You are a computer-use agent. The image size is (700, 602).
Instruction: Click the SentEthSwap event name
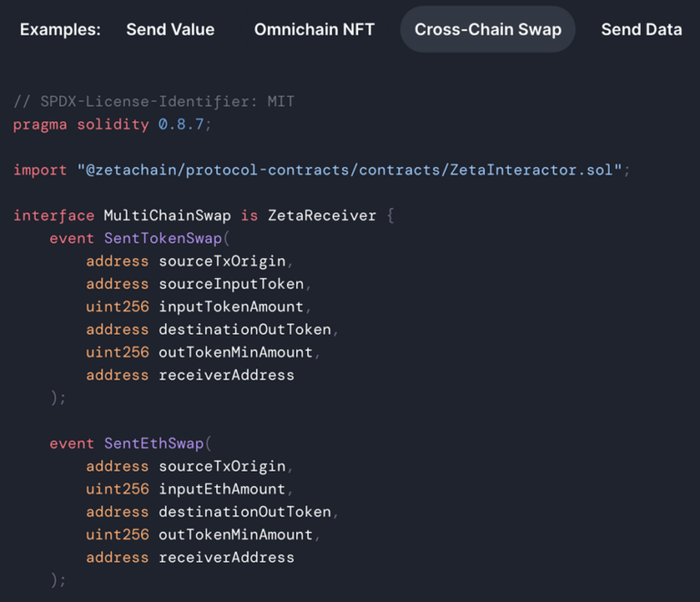point(154,443)
